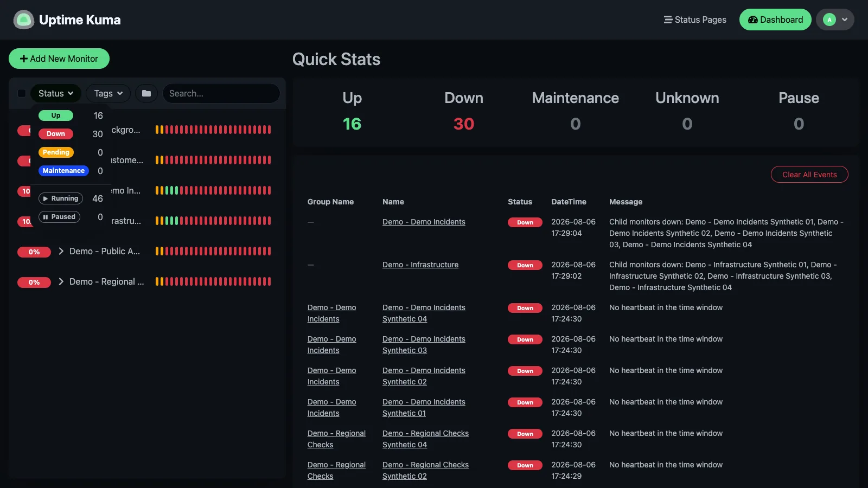868x488 pixels.
Task: Click heartbeat bar of the rastru... monitor
Action: 213,221
